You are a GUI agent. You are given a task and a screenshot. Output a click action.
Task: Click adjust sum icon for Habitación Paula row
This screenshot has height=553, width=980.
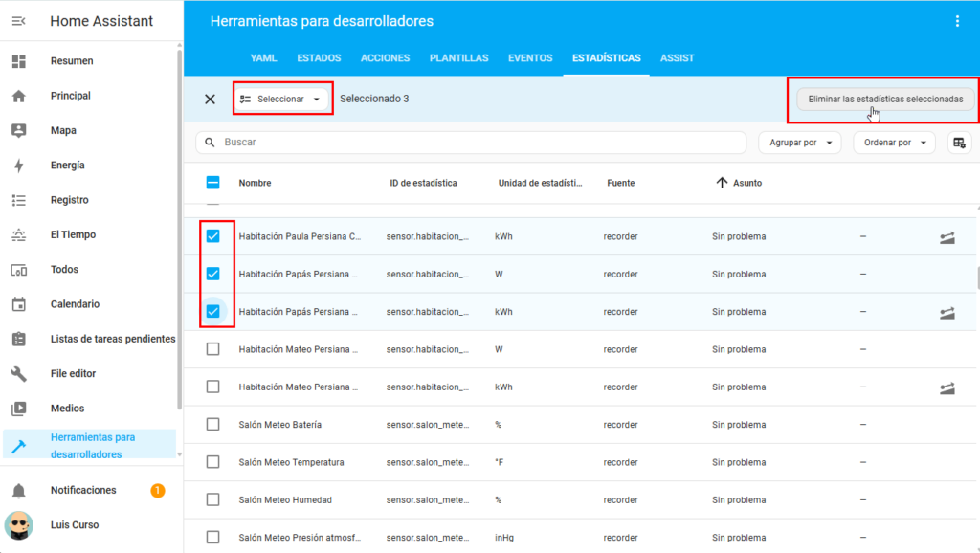tap(947, 237)
